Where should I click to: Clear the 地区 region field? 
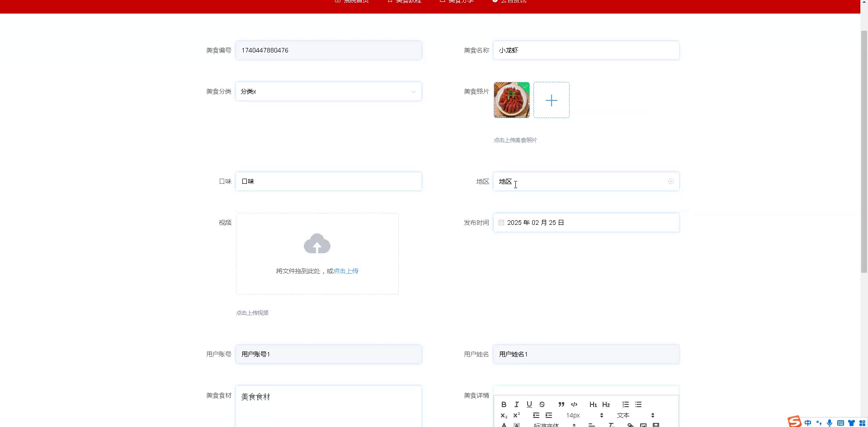click(671, 181)
